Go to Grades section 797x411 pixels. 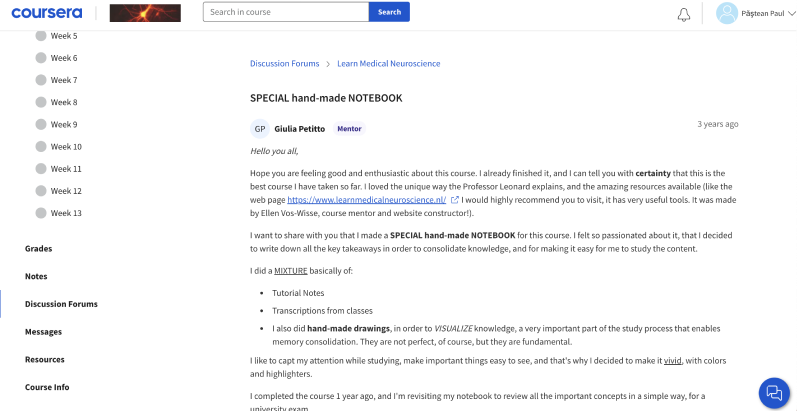39,248
